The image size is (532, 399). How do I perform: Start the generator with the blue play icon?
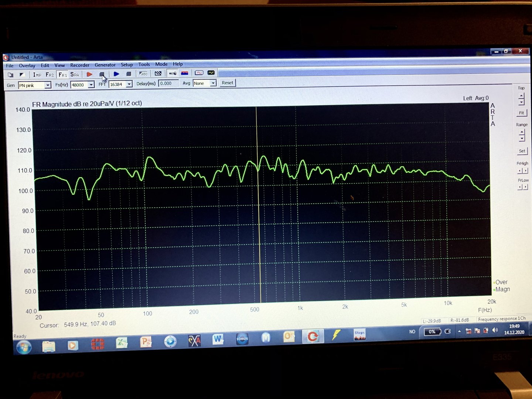click(116, 74)
